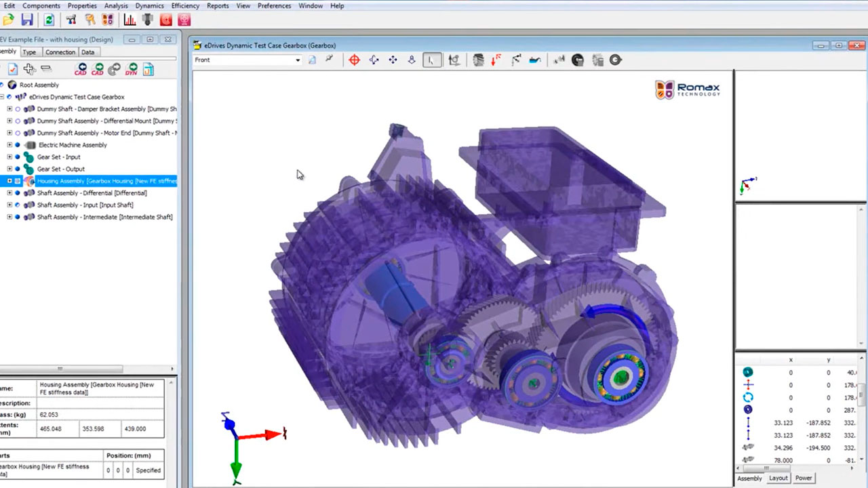This screenshot has width=868, height=488.
Task: Expand Shaft Assembly - Differential node
Action: coord(9,193)
